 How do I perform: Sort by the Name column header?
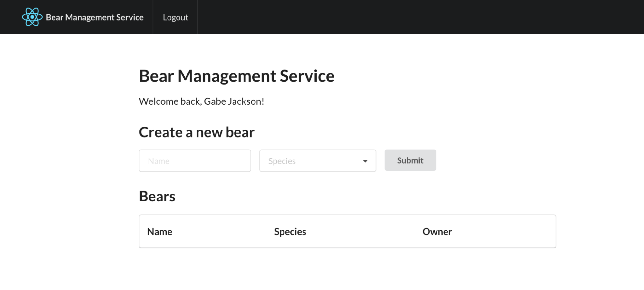pos(160,232)
